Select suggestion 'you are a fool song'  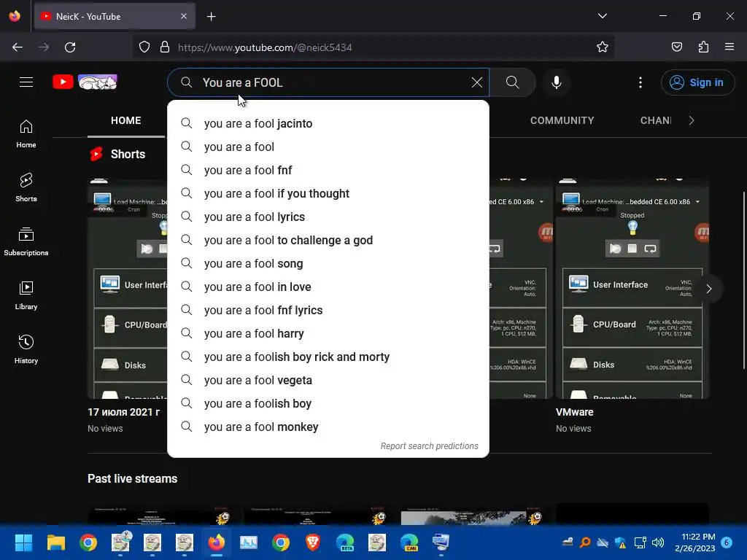pos(328,263)
